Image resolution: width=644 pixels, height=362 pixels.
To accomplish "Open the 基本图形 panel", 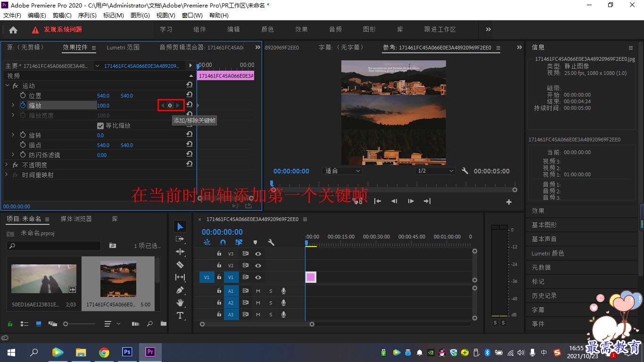I will [545, 225].
